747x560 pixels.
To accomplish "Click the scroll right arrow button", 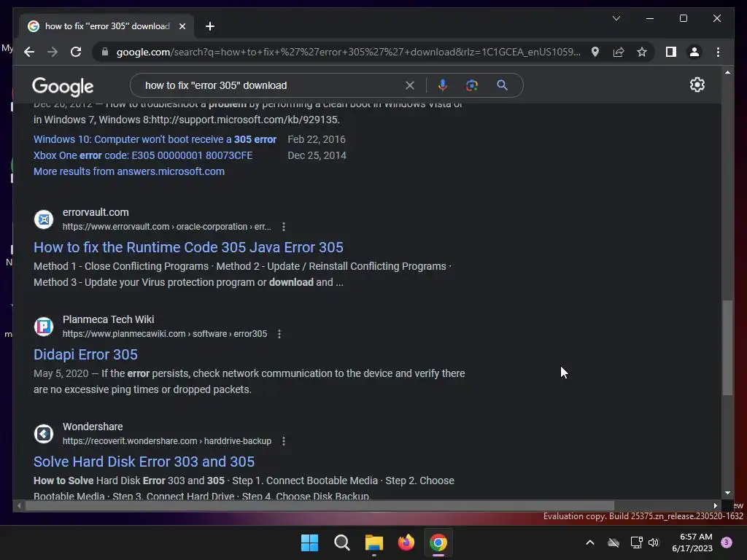I will point(715,506).
